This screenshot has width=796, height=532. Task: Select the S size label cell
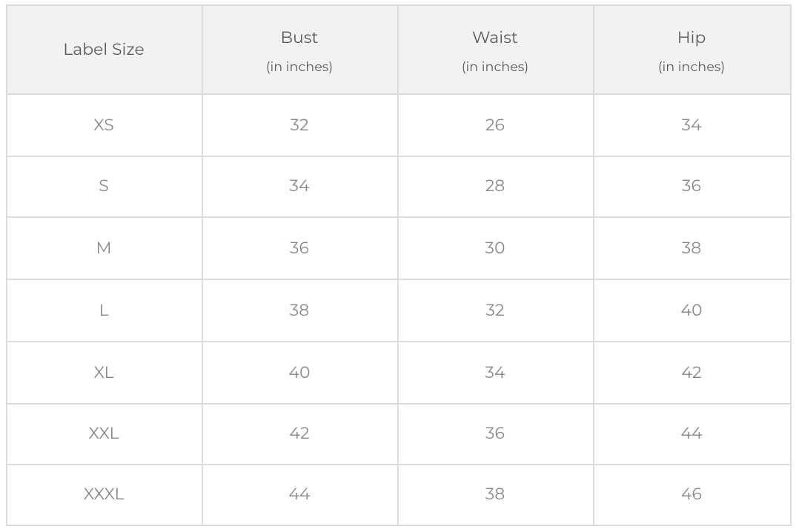(x=104, y=186)
